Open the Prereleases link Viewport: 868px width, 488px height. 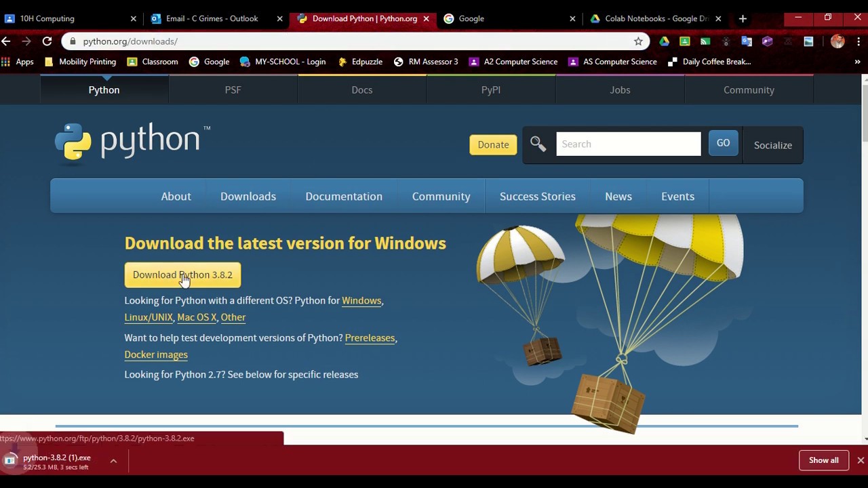[370, 338]
